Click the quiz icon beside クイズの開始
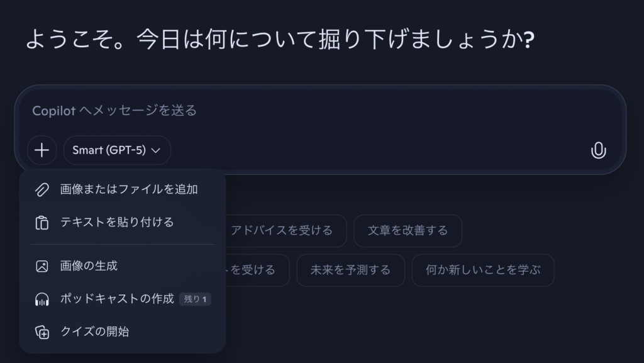 click(42, 332)
